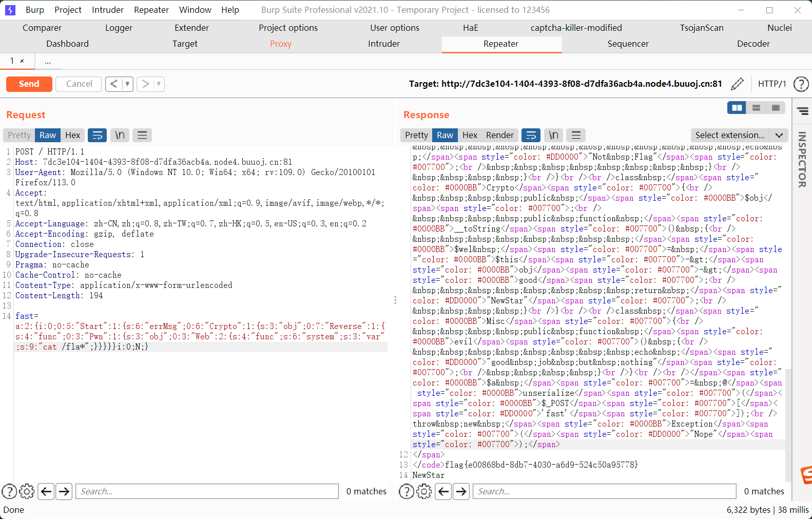
Task: Go to previous request in history
Action: pyautogui.click(x=114, y=84)
